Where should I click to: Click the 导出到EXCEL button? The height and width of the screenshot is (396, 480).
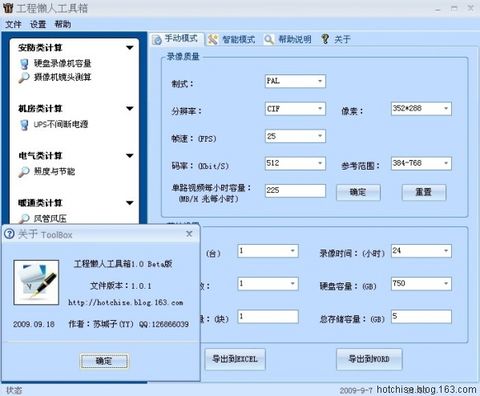coord(235,359)
